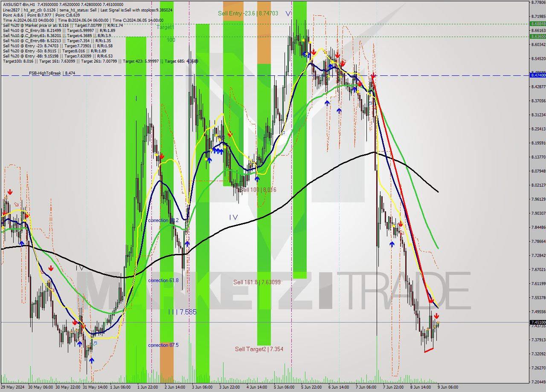Click the '9 Jun 06:00' time axis label
The height and width of the screenshot is (392, 546).
click(x=448, y=387)
